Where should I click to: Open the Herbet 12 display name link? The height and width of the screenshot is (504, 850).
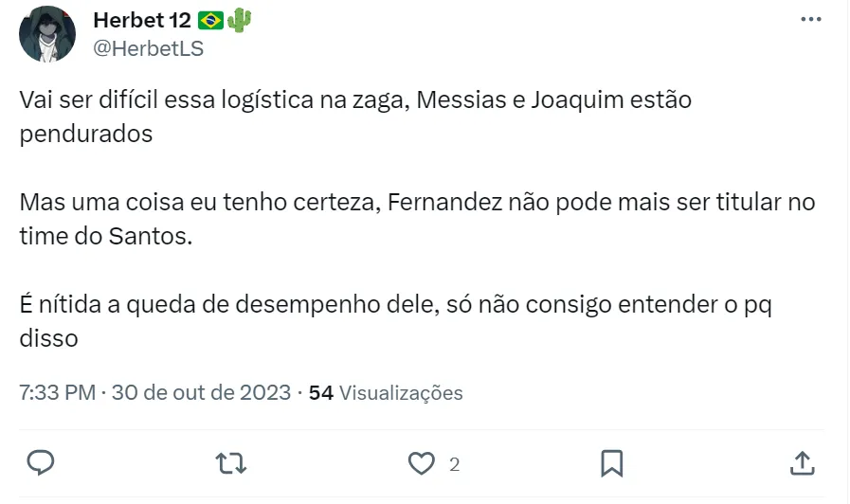(x=142, y=20)
